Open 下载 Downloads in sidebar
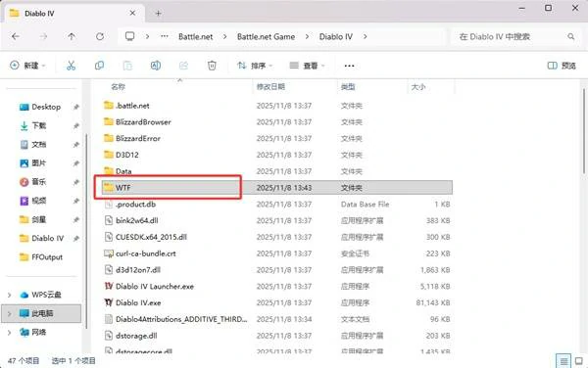The width and height of the screenshot is (588, 368). click(32, 126)
